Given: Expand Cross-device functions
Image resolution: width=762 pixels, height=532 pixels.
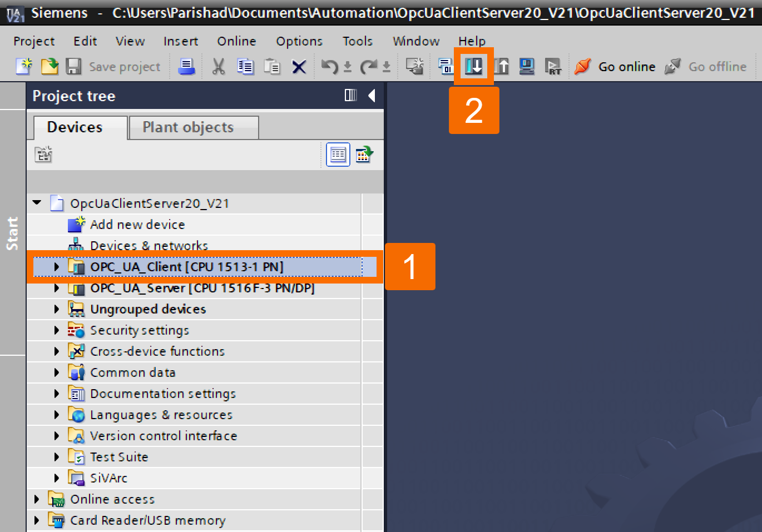Looking at the screenshot, I should (56, 351).
